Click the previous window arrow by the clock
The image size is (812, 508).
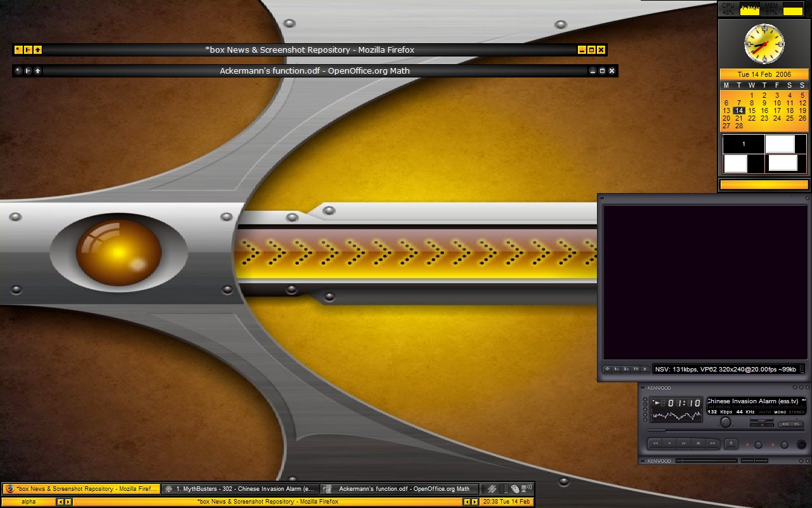467,502
